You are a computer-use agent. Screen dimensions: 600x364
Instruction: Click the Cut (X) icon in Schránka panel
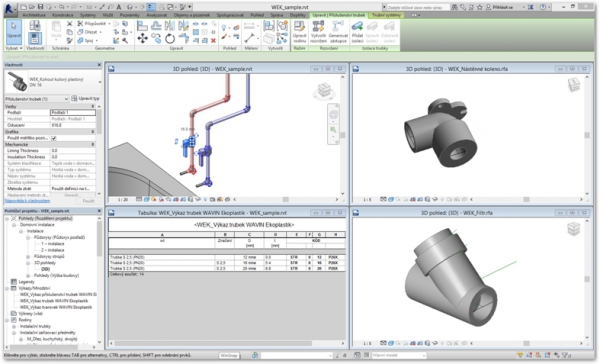click(x=70, y=24)
